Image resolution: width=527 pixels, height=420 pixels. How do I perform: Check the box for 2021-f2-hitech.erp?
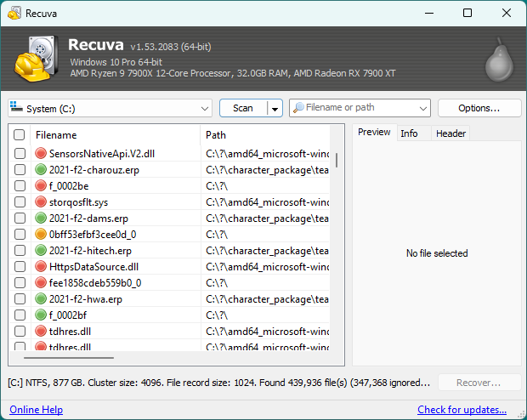tap(20, 250)
